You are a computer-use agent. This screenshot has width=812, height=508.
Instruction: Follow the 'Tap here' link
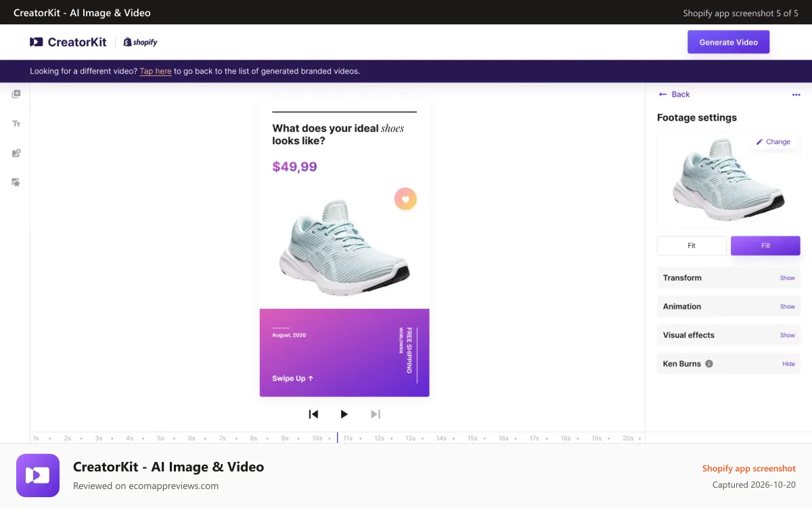[156, 71]
